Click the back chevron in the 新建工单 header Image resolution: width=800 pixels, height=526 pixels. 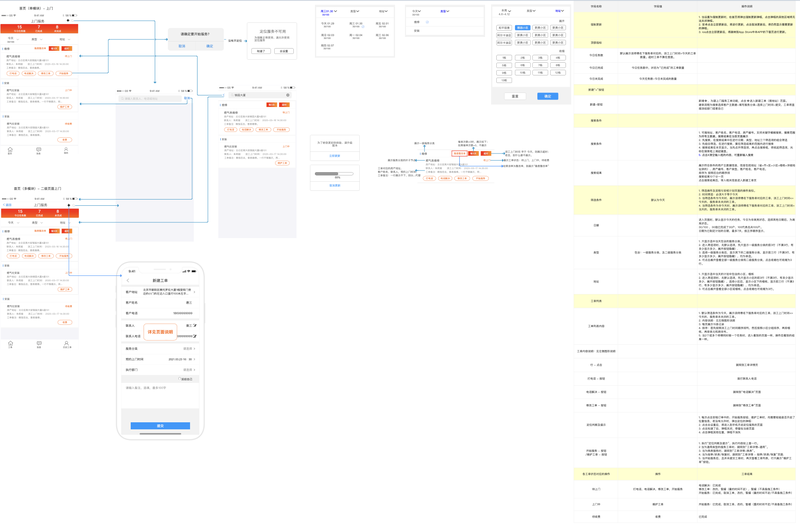tap(128, 281)
